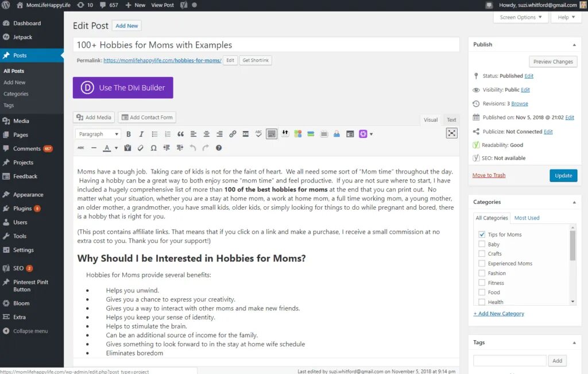Check the Fitness category
588x374 pixels.
point(482,283)
